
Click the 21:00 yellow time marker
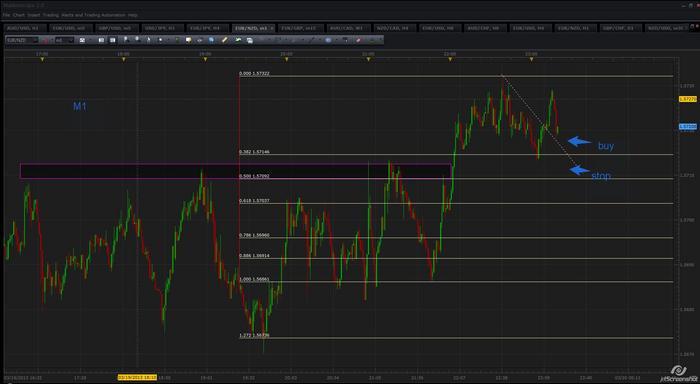[x=368, y=59]
